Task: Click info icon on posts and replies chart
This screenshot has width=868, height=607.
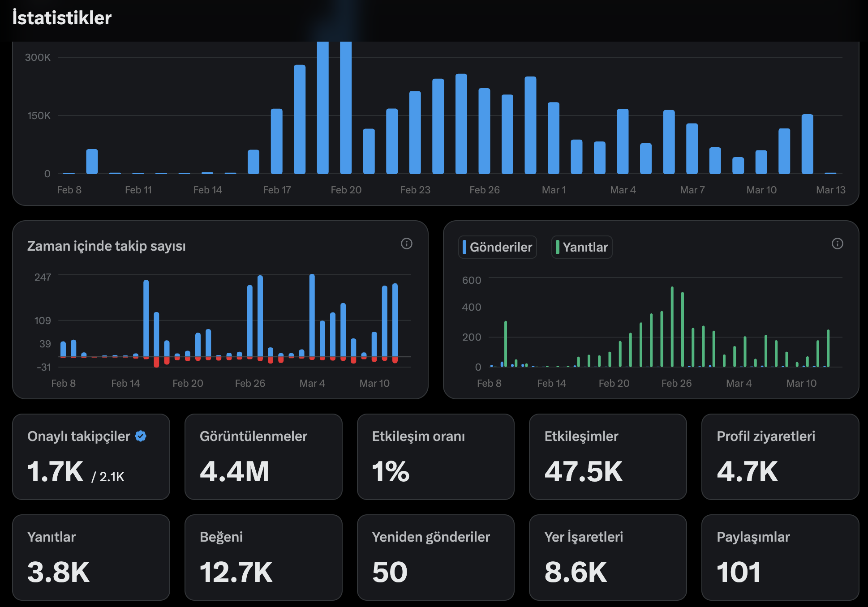Action: click(x=837, y=244)
